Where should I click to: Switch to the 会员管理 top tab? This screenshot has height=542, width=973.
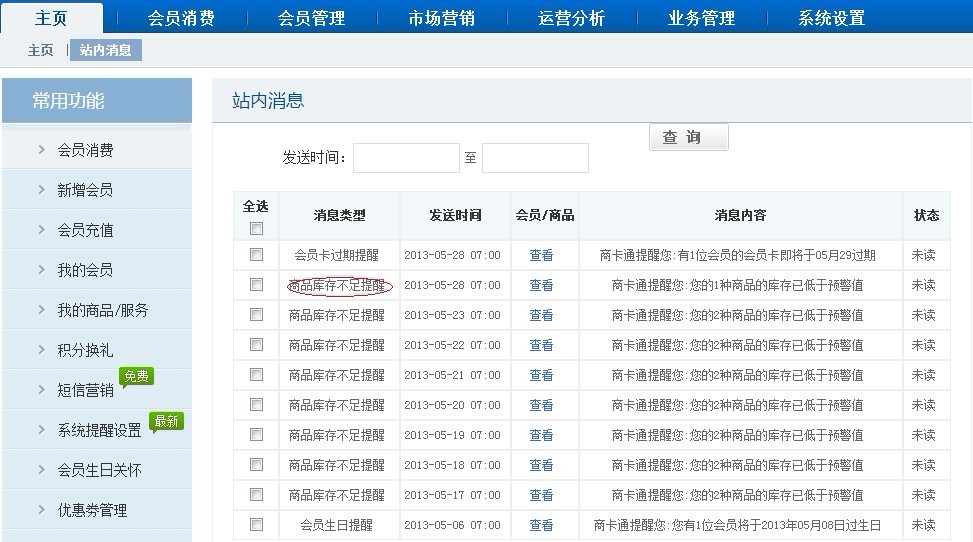point(311,18)
